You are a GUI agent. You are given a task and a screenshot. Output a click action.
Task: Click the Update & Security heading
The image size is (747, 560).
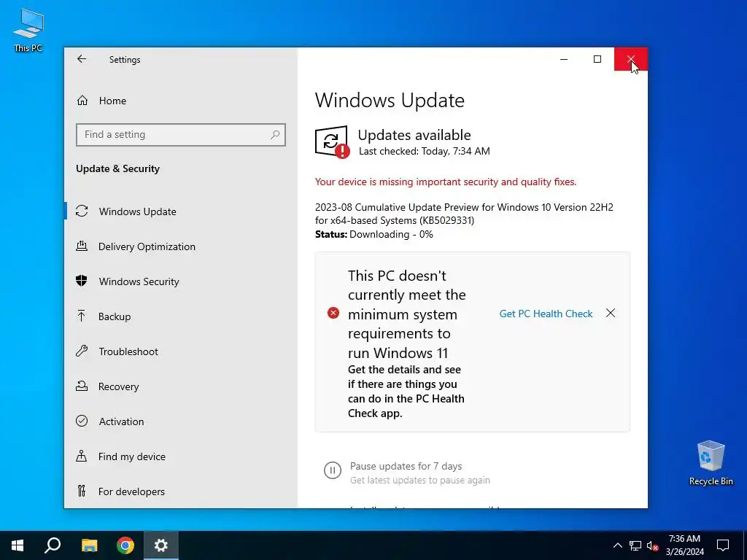pos(117,168)
